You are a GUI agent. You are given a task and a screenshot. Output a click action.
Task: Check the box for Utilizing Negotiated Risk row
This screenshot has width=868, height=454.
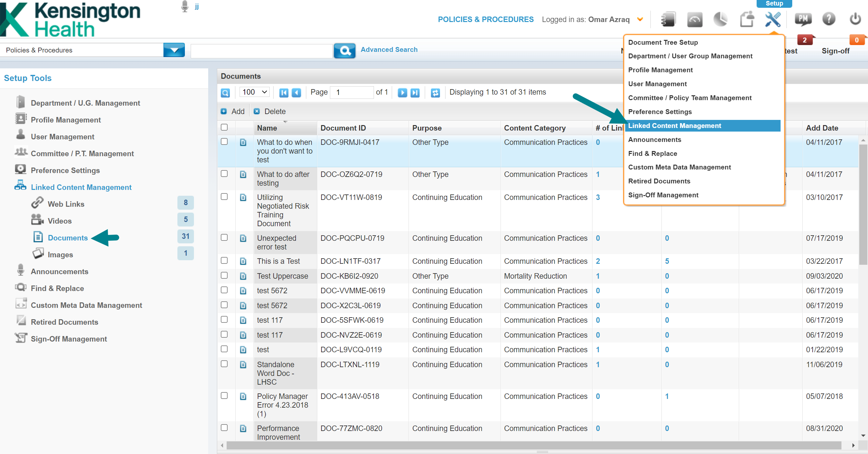[x=224, y=197]
